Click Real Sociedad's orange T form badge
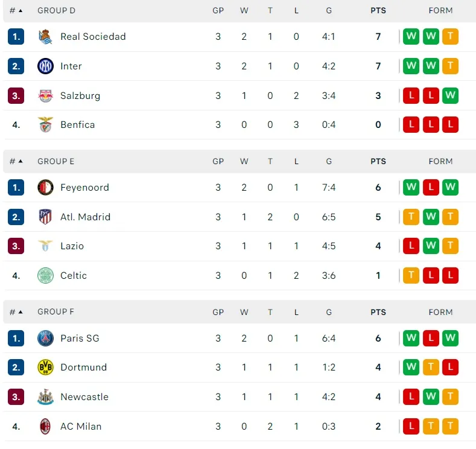This screenshot has height=449, width=476. click(x=450, y=37)
